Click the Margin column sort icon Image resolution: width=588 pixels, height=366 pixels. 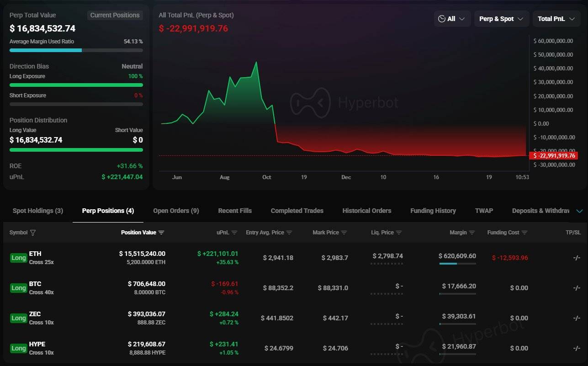pos(472,233)
